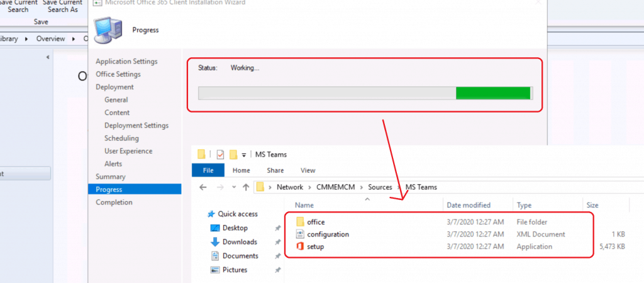Select User Experience wizard step
Viewport: 644px width, 283px height.
pyautogui.click(x=128, y=151)
